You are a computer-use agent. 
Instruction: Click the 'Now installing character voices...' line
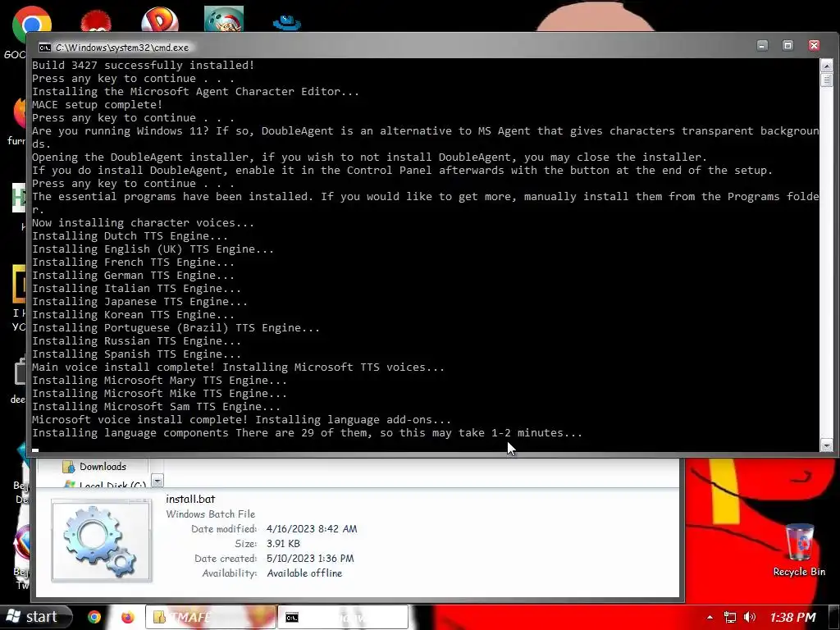pos(143,223)
